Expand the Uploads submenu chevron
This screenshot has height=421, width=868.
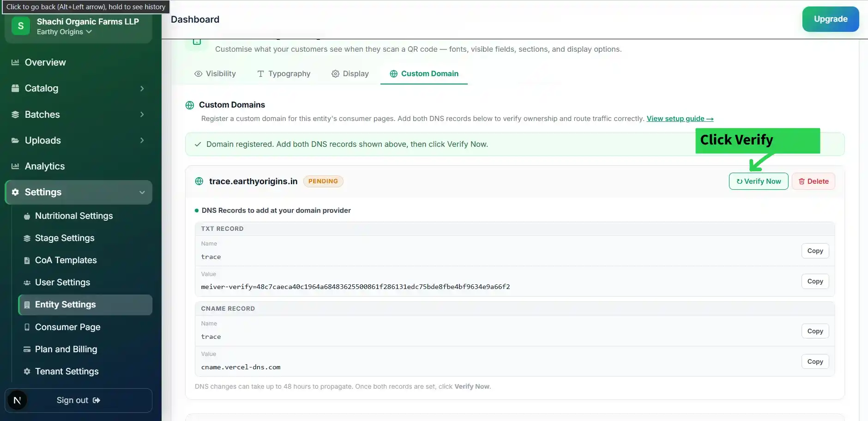(142, 140)
